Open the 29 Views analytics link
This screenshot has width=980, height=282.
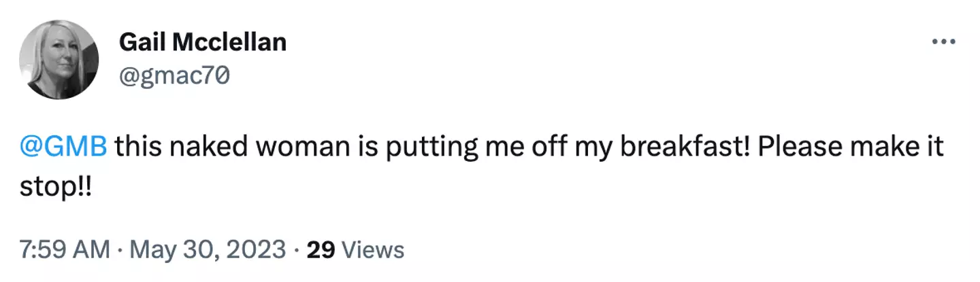[x=355, y=249]
